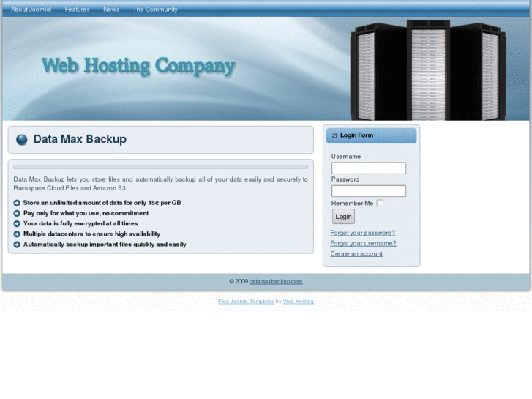
Task: Open the Features menu item
Action: pyautogui.click(x=77, y=10)
